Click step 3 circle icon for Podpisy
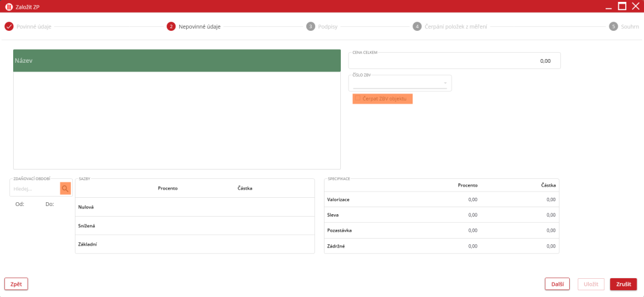 pyautogui.click(x=311, y=26)
